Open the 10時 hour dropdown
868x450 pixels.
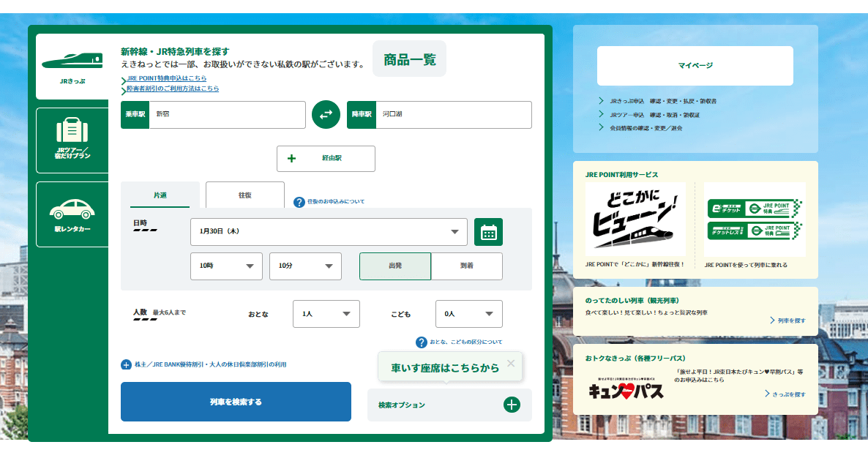click(225, 266)
